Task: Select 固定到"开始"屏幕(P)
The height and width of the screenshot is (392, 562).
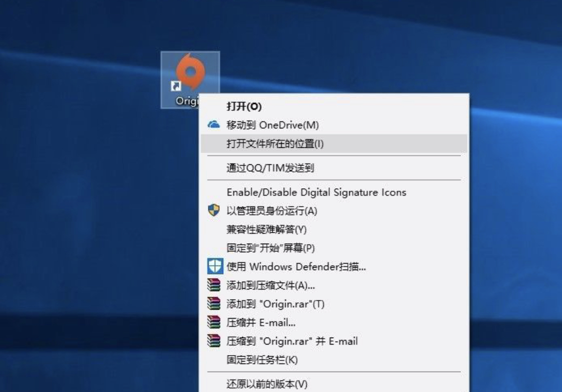Action: coord(334,248)
